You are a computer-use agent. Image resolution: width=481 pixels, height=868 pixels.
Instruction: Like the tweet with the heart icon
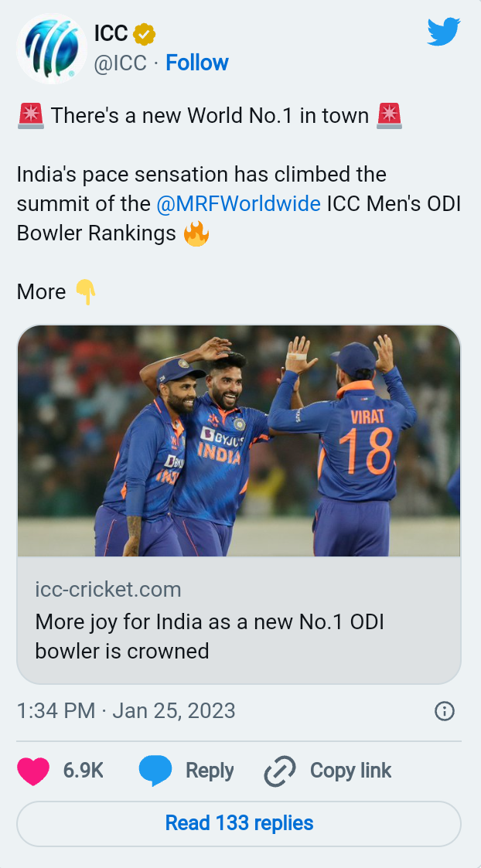(x=33, y=771)
